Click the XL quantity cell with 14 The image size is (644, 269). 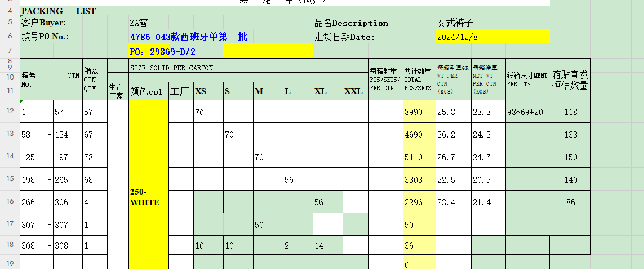point(328,246)
